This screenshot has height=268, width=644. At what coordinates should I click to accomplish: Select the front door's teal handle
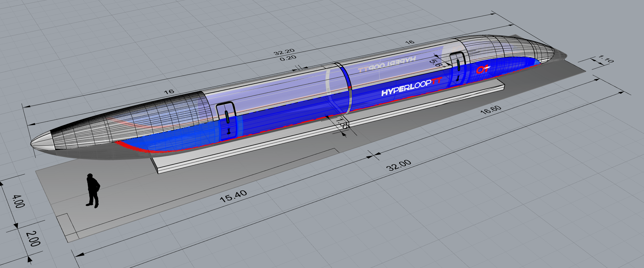(227, 117)
